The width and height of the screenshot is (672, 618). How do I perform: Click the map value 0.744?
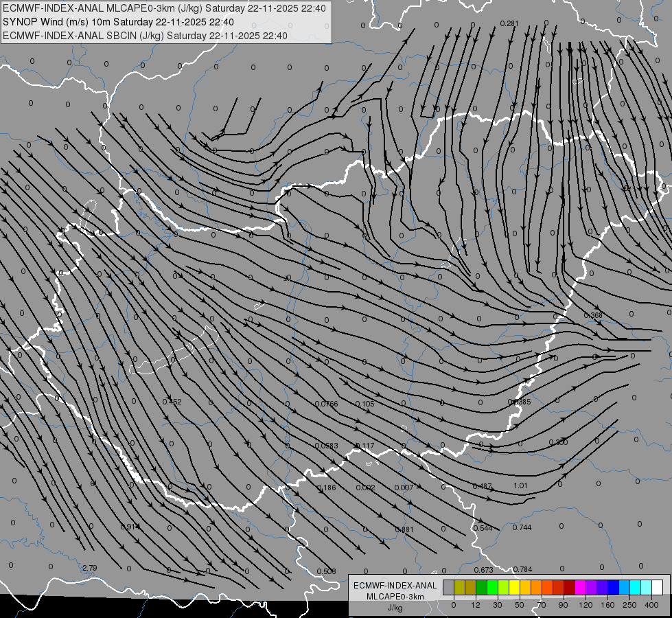pos(522,527)
